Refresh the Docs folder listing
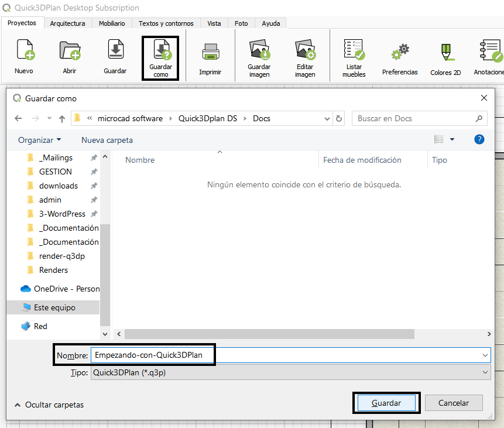Image resolution: width=504 pixels, height=428 pixels. tap(339, 119)
